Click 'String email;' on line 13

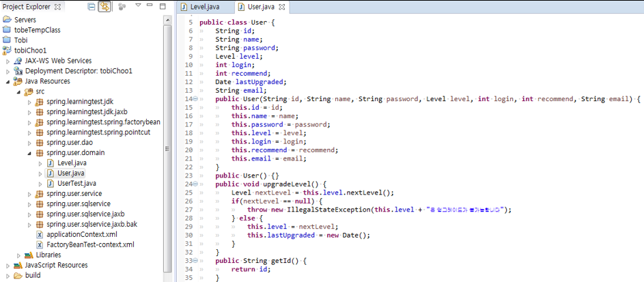pyautogui.click(x=241, y=90)
